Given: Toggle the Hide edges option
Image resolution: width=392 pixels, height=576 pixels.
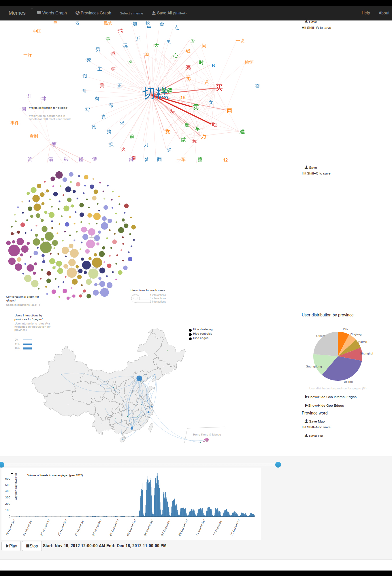Looking at the screenshot, I should tap(190, 339).
